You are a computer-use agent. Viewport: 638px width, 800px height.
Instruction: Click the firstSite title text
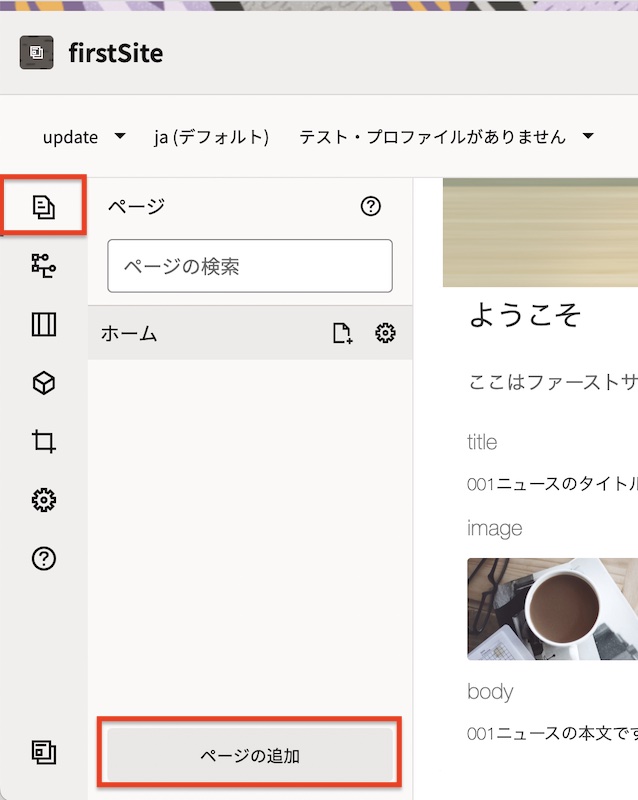(x=116, y=53)
